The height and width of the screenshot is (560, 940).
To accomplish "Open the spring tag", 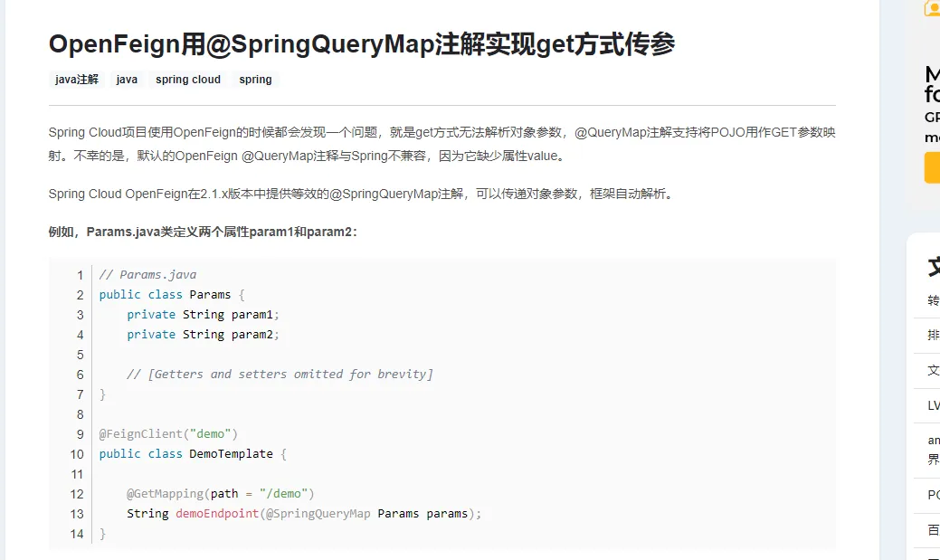I will point(255,79).
